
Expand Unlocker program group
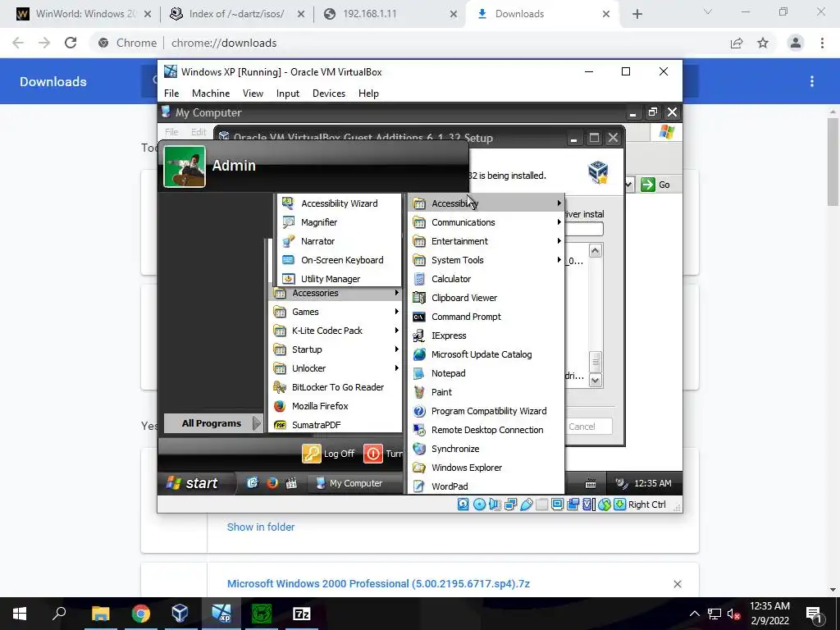[336, 368]
